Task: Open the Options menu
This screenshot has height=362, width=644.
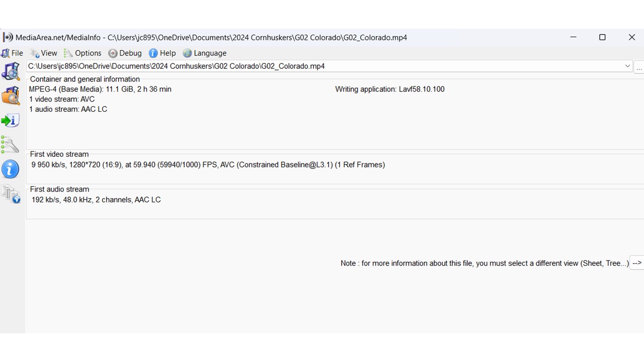Action: (x=83, y=53)
